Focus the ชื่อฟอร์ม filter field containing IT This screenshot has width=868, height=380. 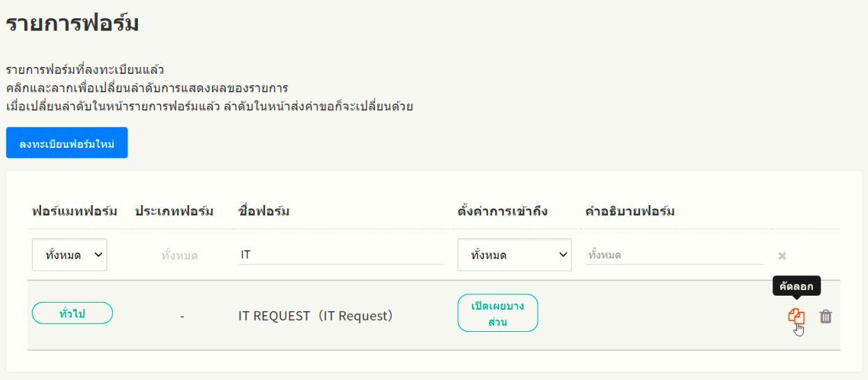pos(340,255)
